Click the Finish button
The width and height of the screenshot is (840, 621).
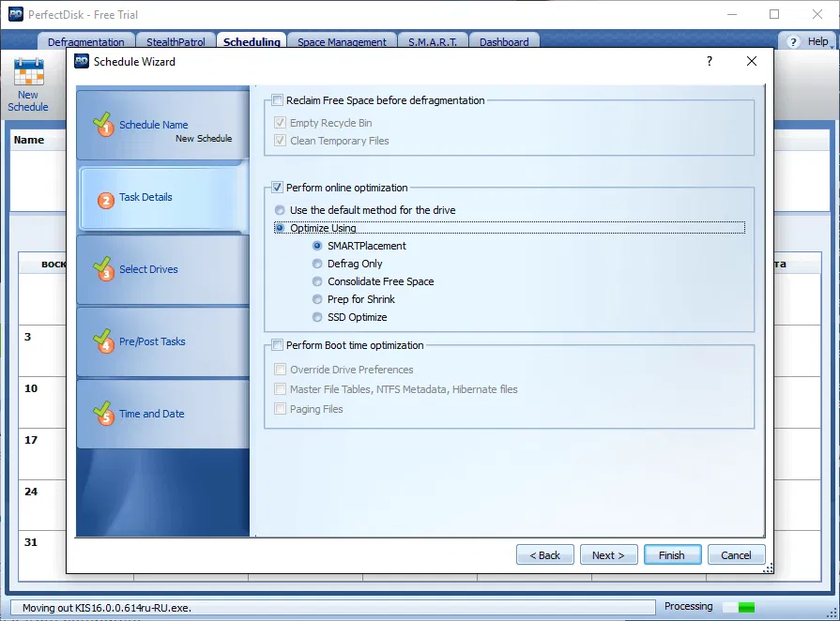[672, 555]
